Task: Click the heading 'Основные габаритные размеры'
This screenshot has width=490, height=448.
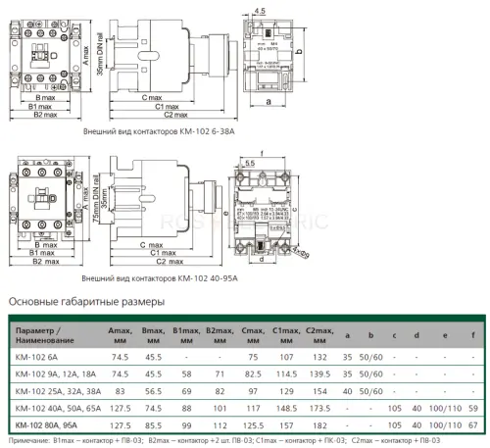Action: click(86, 301)
